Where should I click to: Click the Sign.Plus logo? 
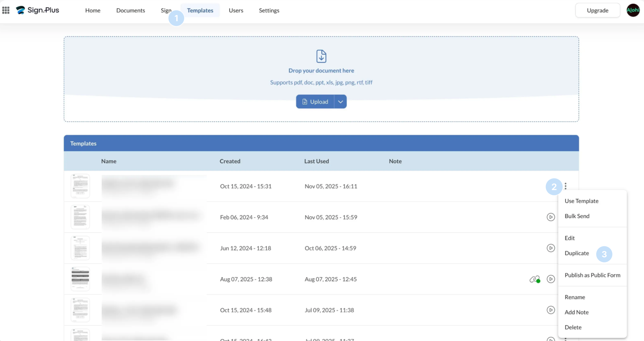point(38,10)
